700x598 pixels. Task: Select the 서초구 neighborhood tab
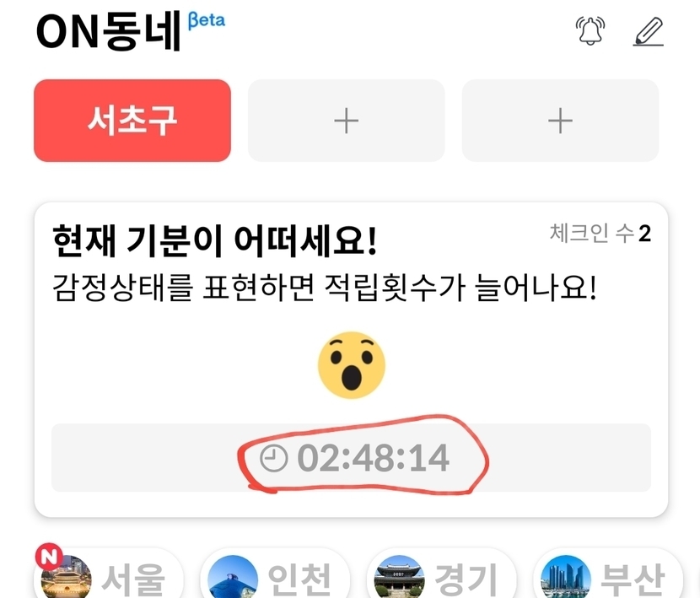pyautogui.click(x=132, y=121)
